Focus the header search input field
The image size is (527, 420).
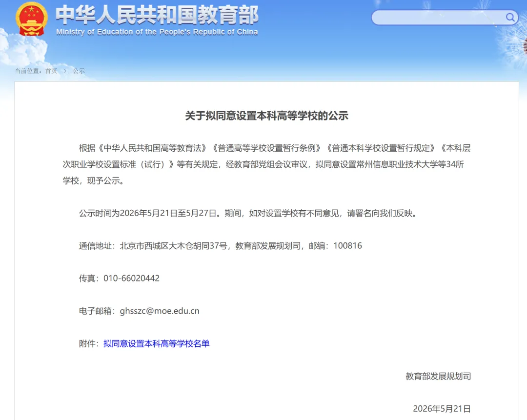coord(445,18)
